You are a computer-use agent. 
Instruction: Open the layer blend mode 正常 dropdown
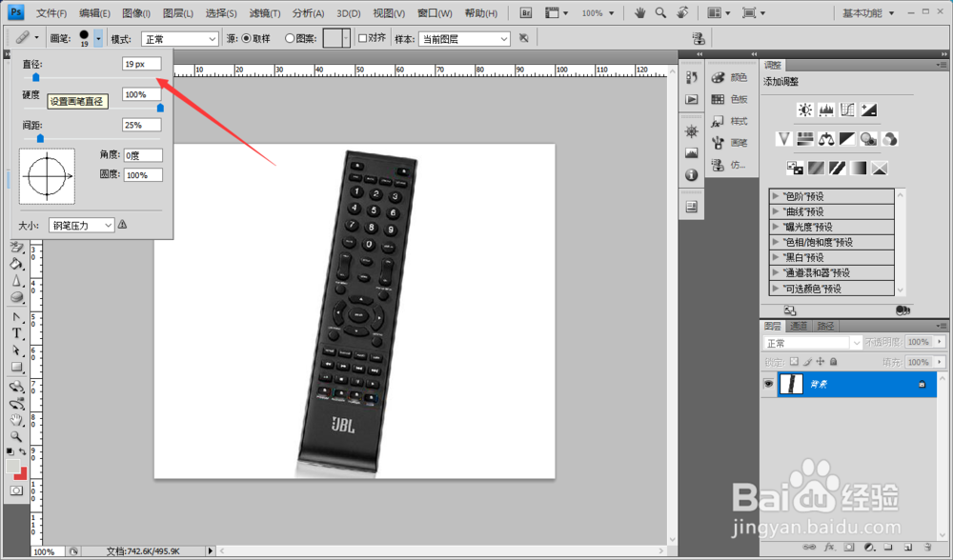(813, 343)
